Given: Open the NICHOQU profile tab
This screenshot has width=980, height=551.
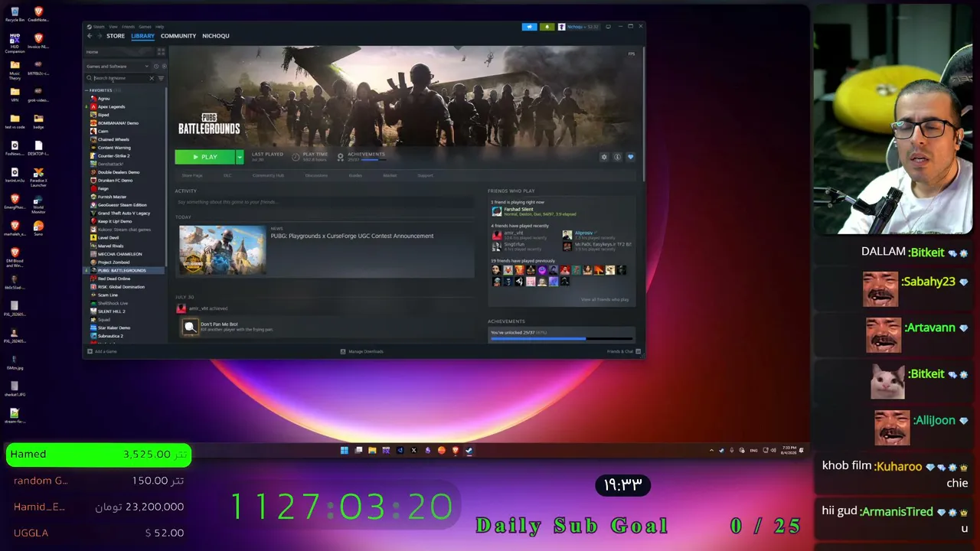Looking at the screenshot, I should [x=216, y=36].
